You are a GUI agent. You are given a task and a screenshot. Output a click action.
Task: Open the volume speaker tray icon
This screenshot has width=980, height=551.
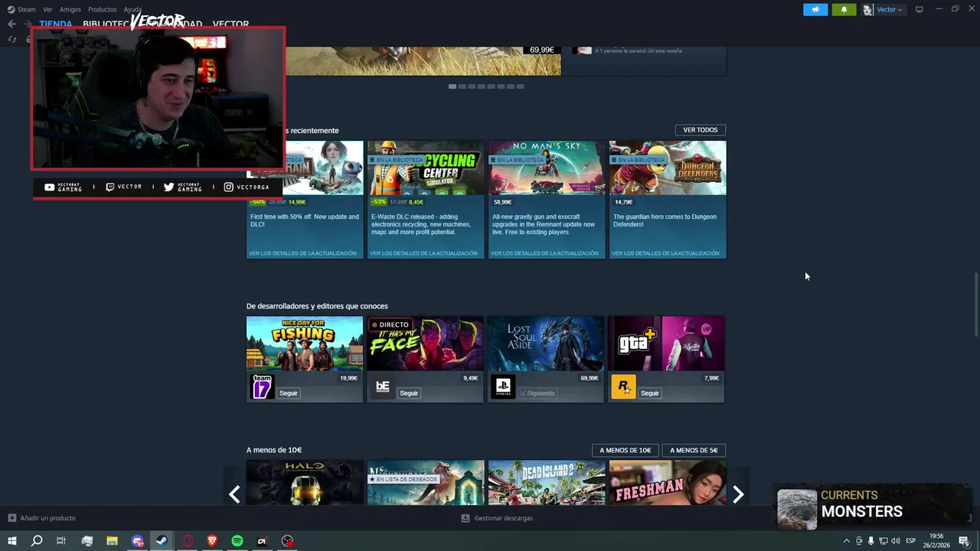(x=896, y=541)
